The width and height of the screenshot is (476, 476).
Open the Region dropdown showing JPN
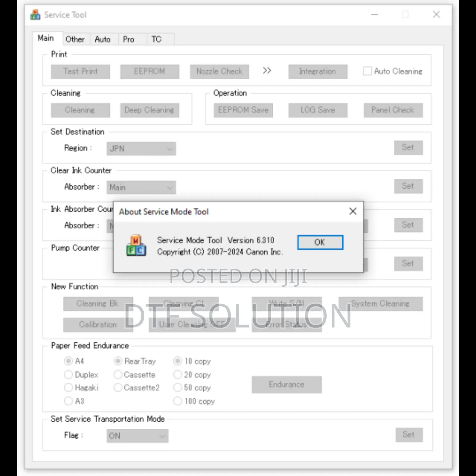click(x=141, y=148)
